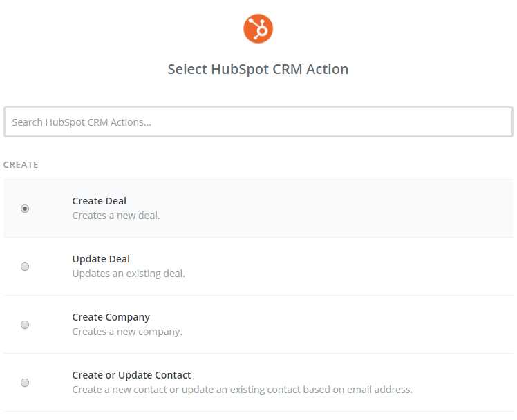Viewport: 517px width, 420px height.
Task: Click the contact email address description text
Action: point(243,390)
